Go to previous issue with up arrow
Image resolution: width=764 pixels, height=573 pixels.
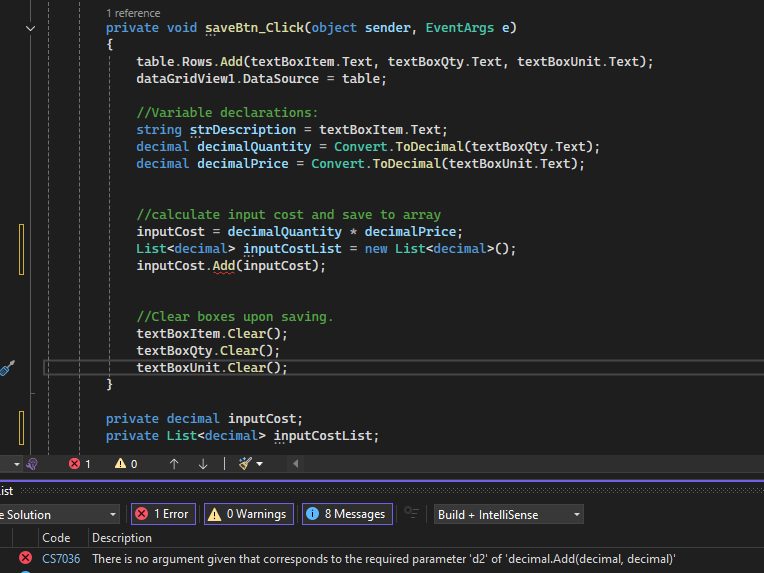[174, 464]
